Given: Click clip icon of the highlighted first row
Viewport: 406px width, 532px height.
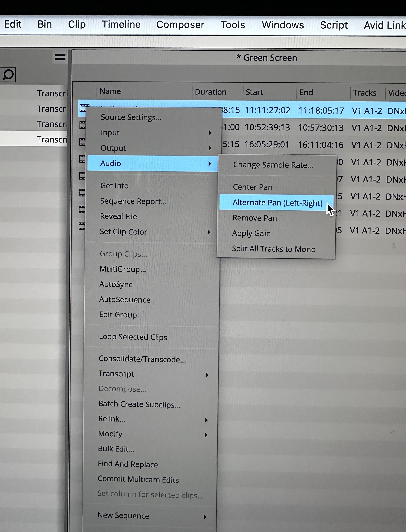Looking at the screenshot, I should coord(83,108).
